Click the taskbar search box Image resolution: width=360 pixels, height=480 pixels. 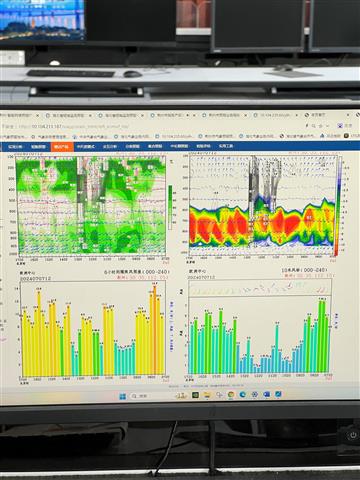pos(139,396)
